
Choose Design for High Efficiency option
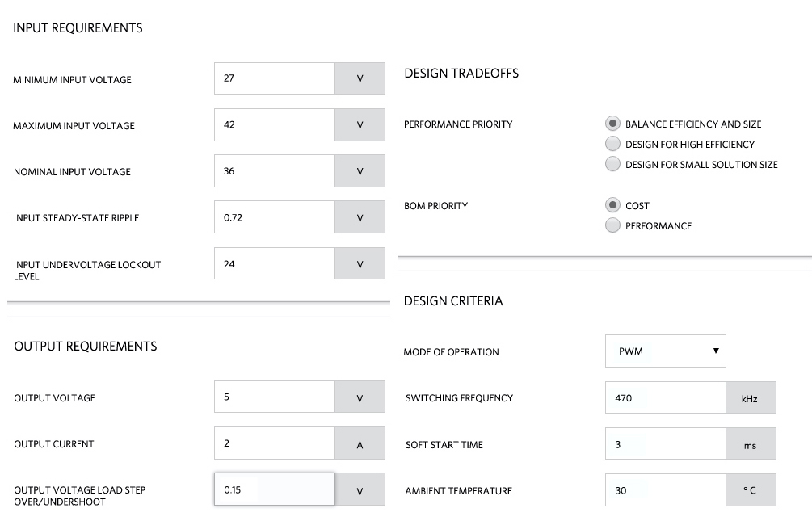[x=612, y=144]
